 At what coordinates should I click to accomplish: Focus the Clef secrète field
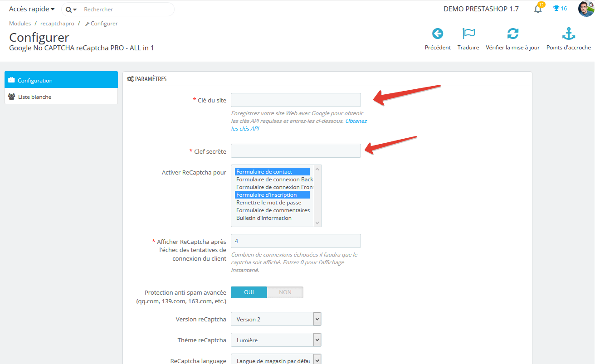click(x=296, y=151)
